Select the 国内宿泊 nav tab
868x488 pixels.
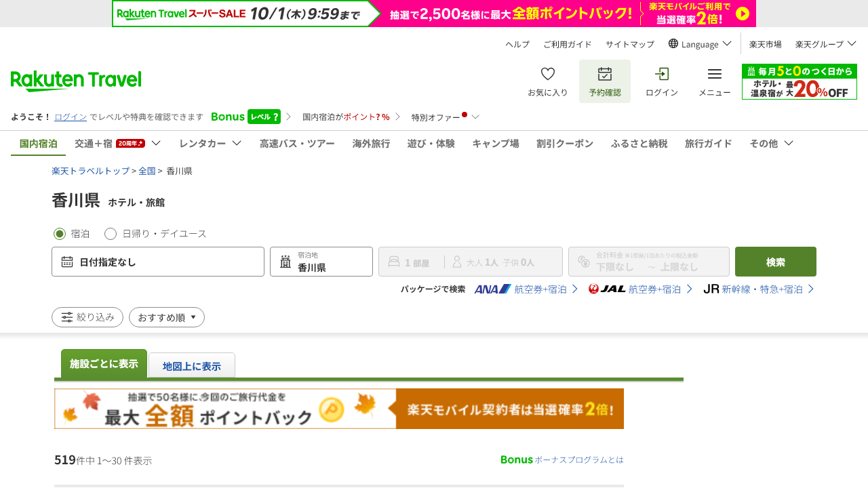(38, 144)
